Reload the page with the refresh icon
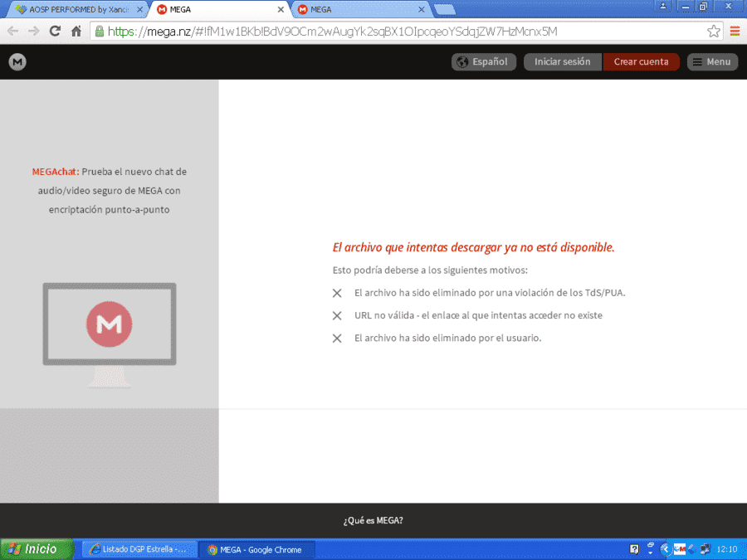Viewport: 747px width, 560px height. click(56, 32)
